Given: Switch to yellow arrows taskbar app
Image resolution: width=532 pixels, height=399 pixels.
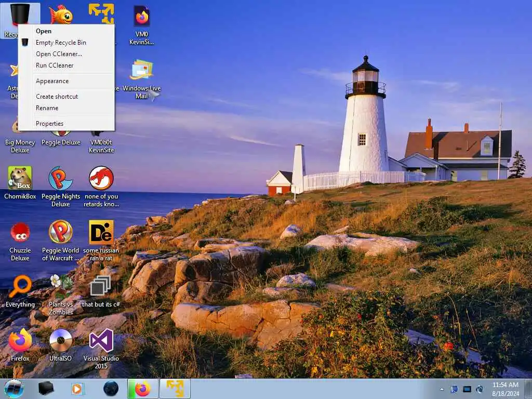Looking at the screenshot, I should point(175,389).
